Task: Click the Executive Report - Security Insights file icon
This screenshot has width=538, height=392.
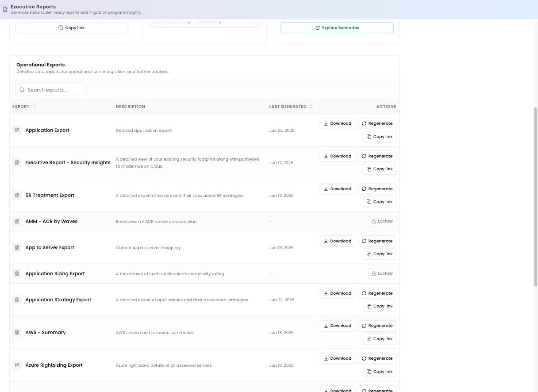Action: tap(17, 163)
